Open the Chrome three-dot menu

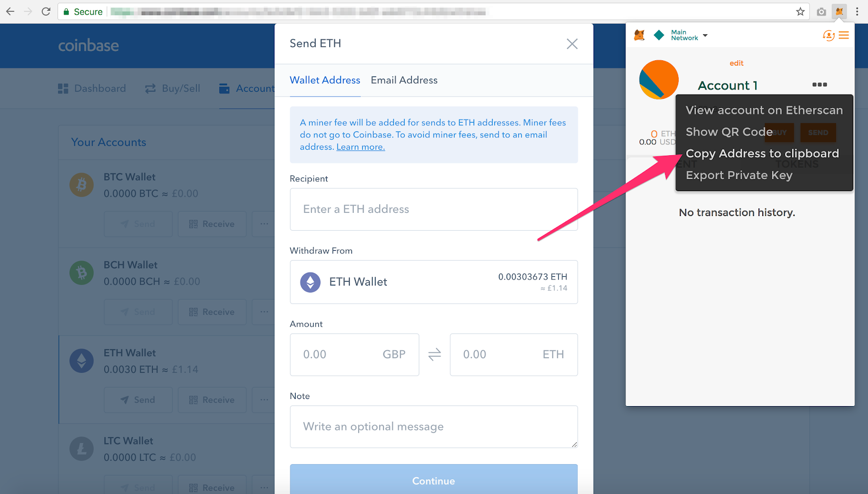pyautogui.click(x=857, y=11)
